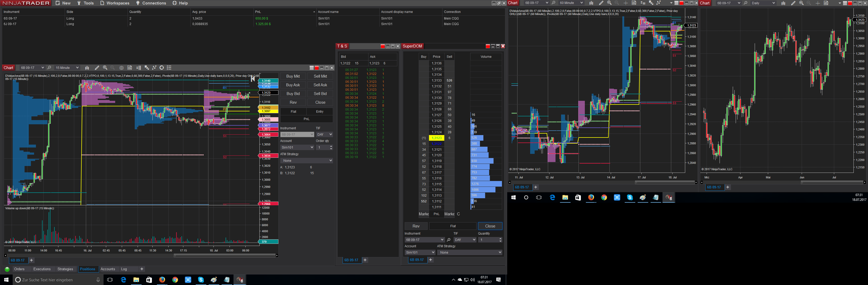Click Quantity field in SuperDOM
The image size is (868, 285).
490,240
